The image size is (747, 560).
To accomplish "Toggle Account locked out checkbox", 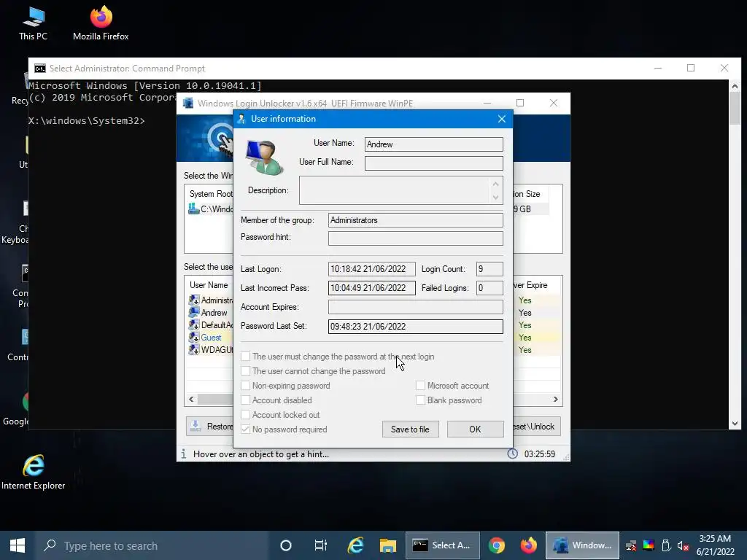I will coord(245,415).
